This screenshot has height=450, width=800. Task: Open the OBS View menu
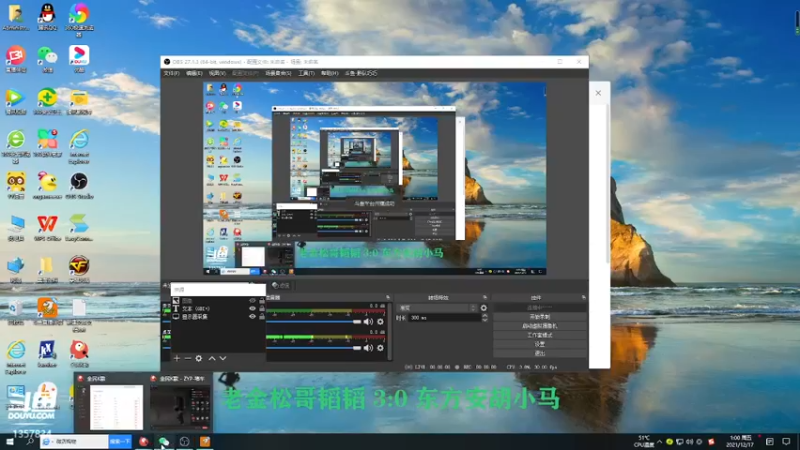click(x=217, y=73)
